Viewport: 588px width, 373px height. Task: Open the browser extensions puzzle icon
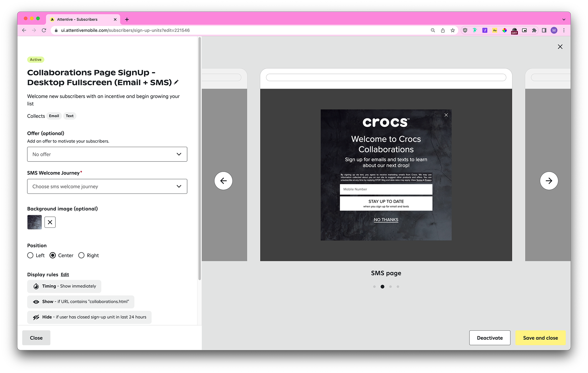click(534, 30)
